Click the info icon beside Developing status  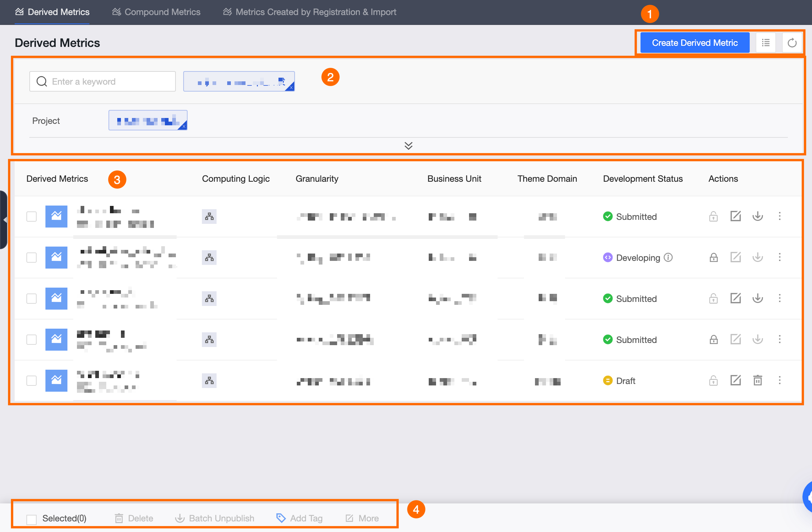point(668,258)
